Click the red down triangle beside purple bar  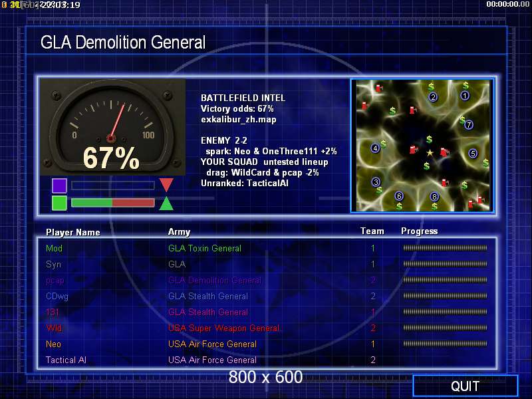point(166,185)
